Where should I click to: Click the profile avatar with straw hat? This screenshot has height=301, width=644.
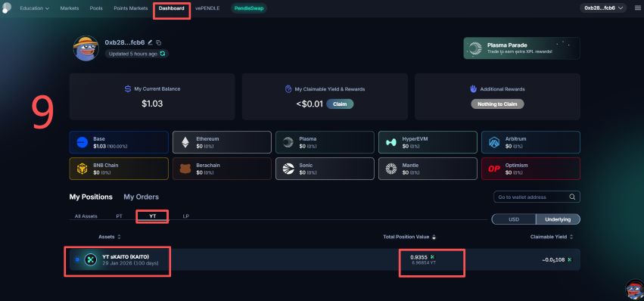(x=86, y=48)
